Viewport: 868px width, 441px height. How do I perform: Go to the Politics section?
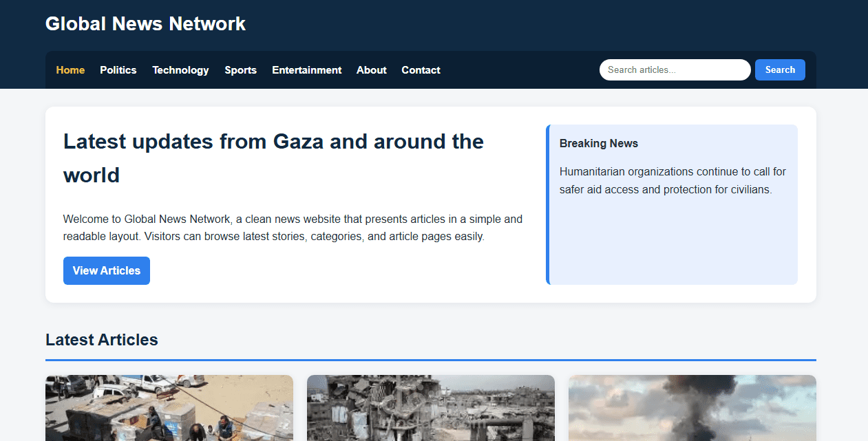[118, 70]
